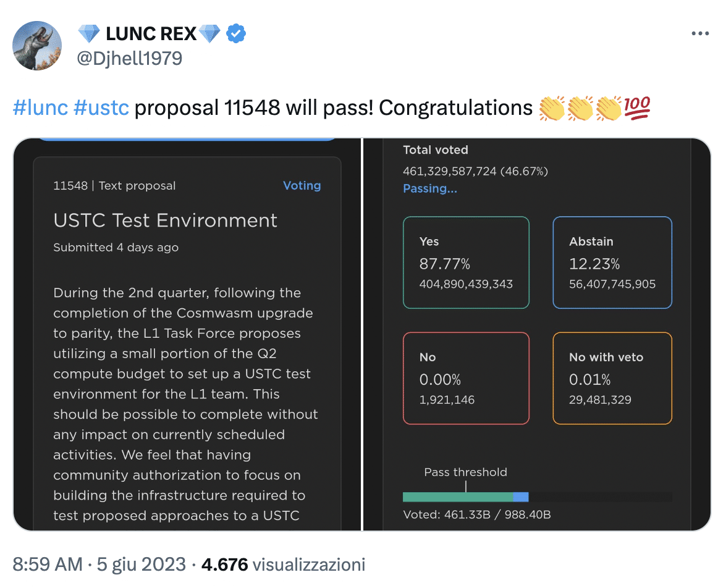Select the No with veto vote card

pyautogui.click(x=612, y=378)
